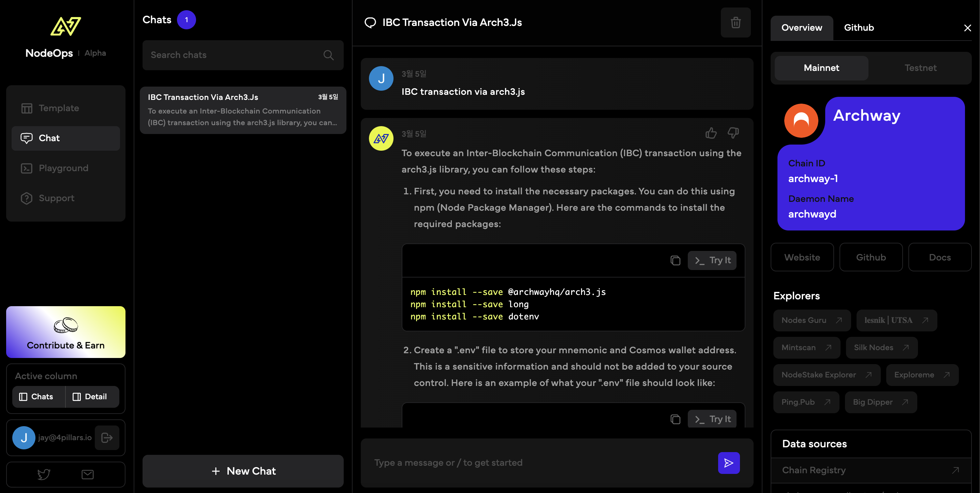
Task: Open the Github tab in side panel
Action: click(x=859, y=28)
